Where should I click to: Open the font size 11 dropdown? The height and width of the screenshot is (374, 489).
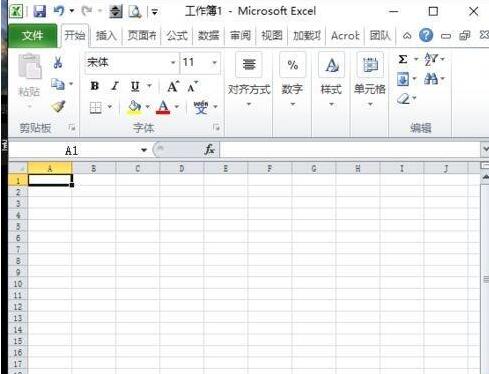pos(214,62)
